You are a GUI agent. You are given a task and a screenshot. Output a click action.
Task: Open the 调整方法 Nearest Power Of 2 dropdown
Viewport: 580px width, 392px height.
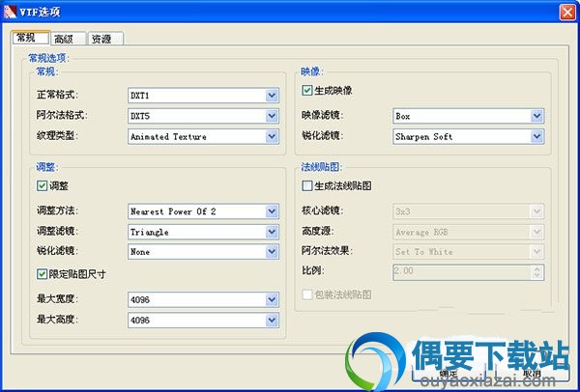pyautogui.click(x=203, y=211)
